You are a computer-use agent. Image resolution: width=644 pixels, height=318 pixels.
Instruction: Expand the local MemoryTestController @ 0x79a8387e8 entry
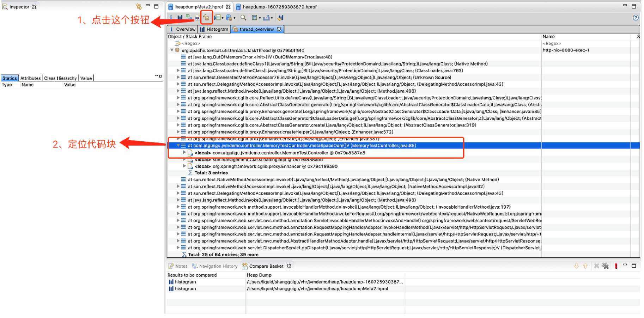(184, 153)
